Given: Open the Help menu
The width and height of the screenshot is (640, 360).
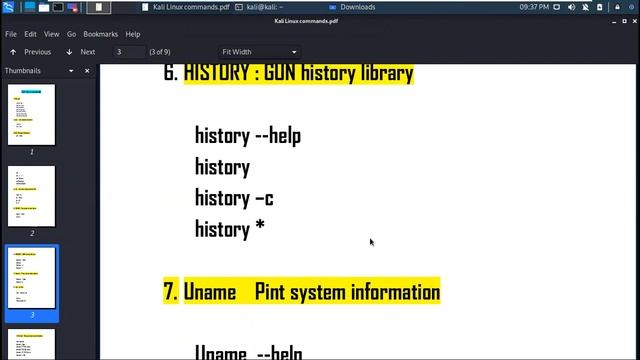Looking at the screenshot, I should tap(133, 34).
